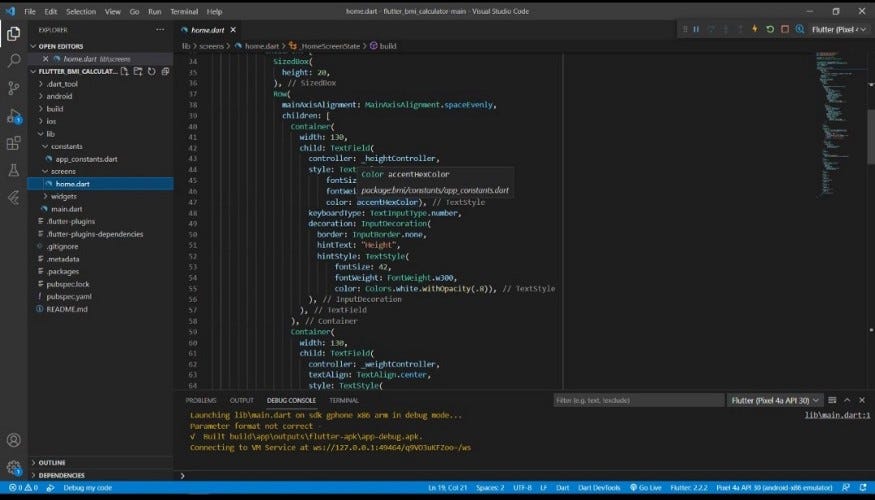The image size is (875, 500).
Task: Open the Flutter device dropdown in debug toolbar
Action: [x=839, y=30]
